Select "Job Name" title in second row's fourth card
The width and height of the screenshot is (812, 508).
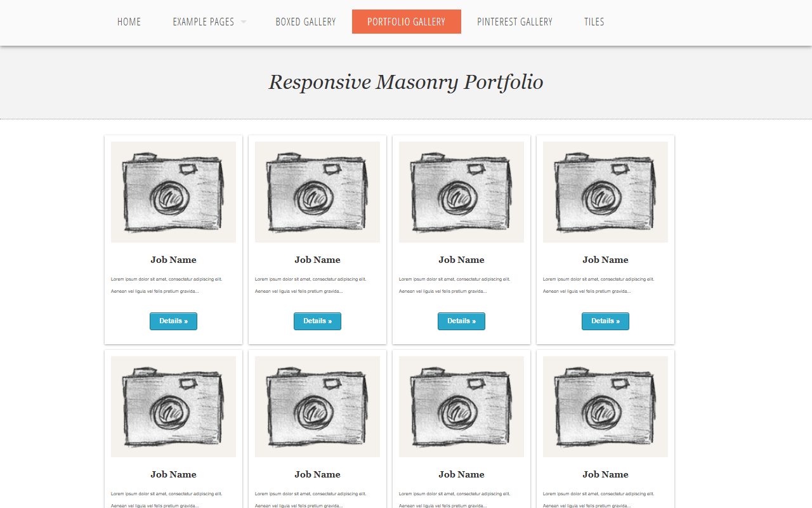point(605,474)
